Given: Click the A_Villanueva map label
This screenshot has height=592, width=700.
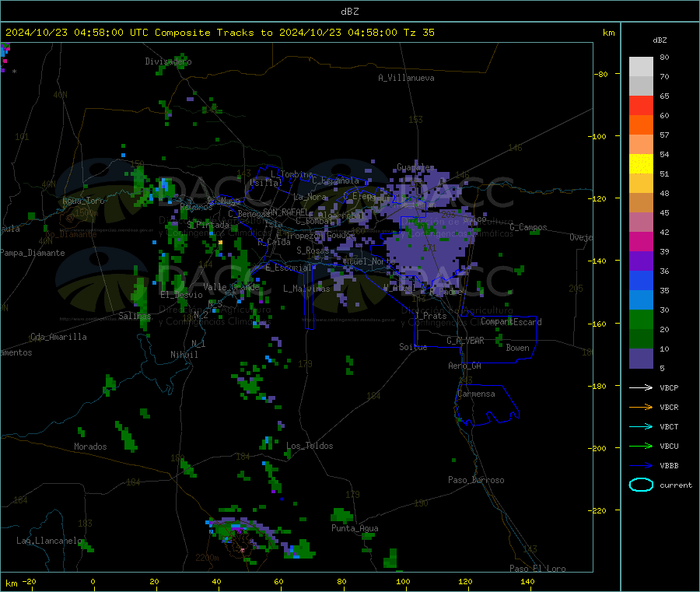Looking at the screenshot, I should [x=406, y=78].
